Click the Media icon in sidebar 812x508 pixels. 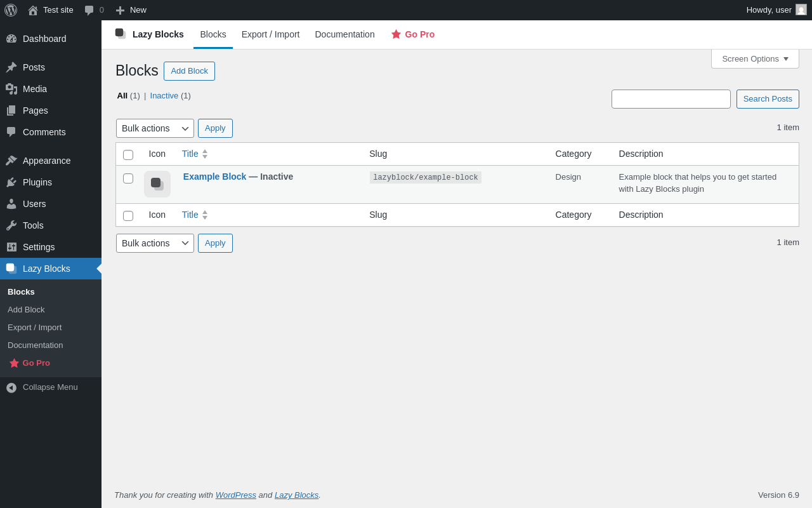coord(11,89)
